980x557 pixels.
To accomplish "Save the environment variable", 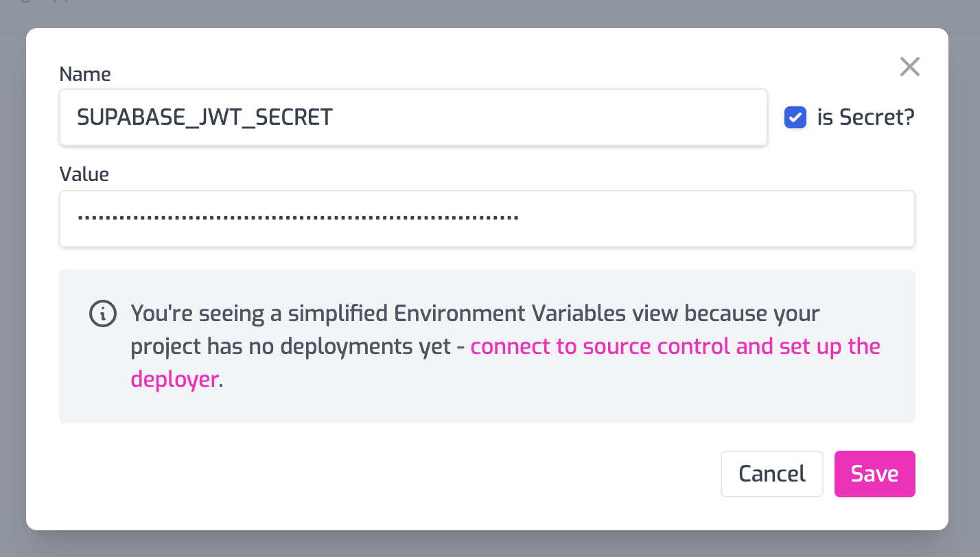I will (874, 474).
